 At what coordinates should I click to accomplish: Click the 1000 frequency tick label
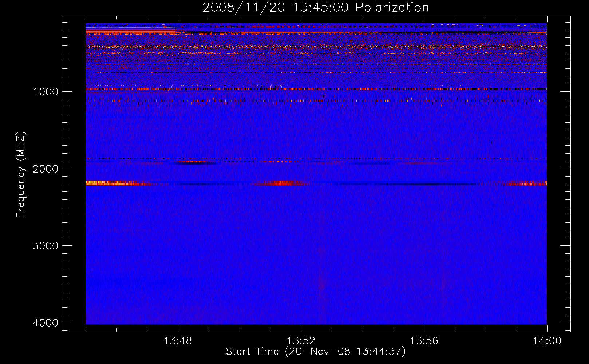click(46, 91)
